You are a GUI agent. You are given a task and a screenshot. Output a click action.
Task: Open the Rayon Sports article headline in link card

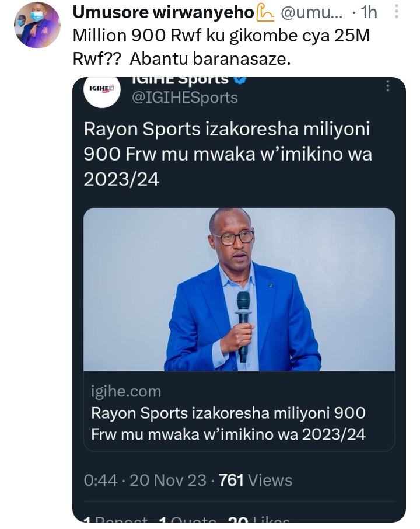[229, 423]
